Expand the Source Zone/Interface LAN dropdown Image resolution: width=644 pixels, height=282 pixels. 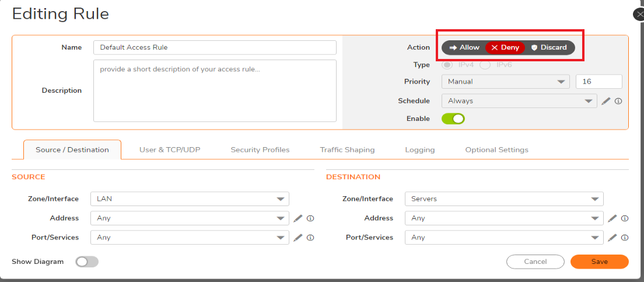(190, 199)
